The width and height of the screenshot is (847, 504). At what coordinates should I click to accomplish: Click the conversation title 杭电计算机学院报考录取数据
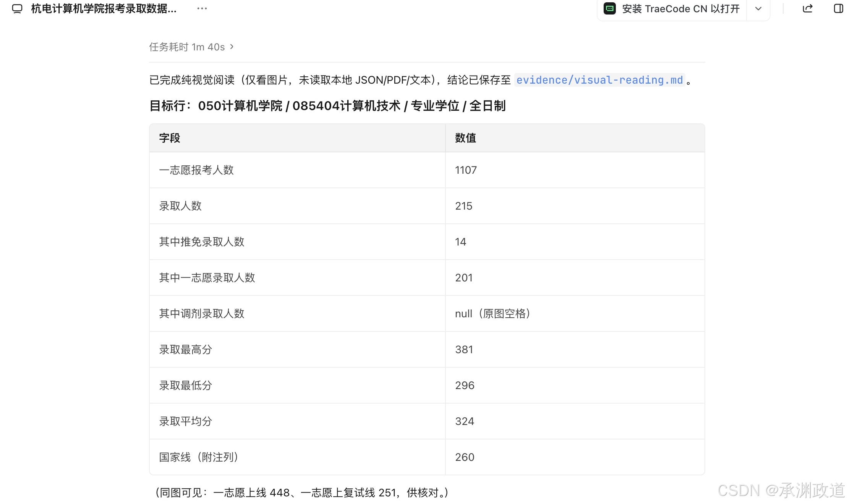tap(104, 9)
